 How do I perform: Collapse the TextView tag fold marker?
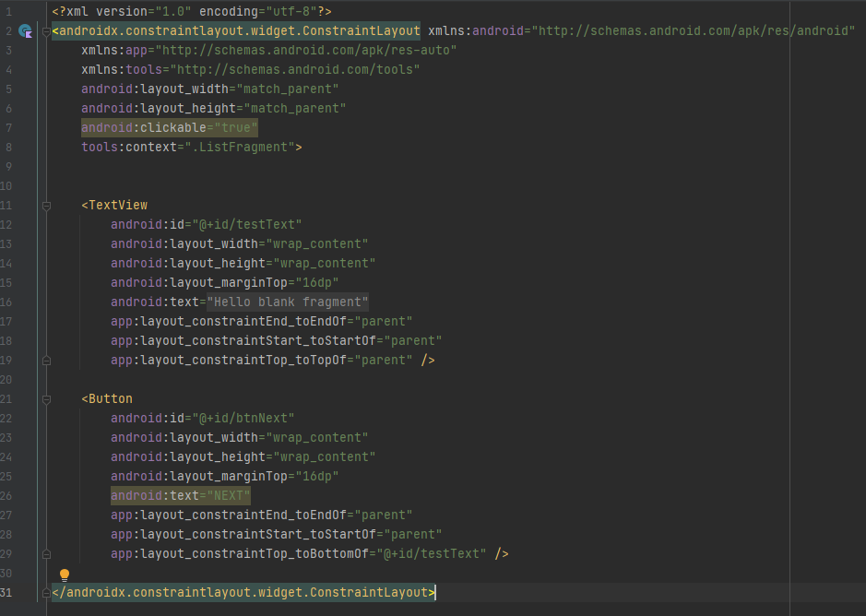pyautogui.click(x=46, y=206)
